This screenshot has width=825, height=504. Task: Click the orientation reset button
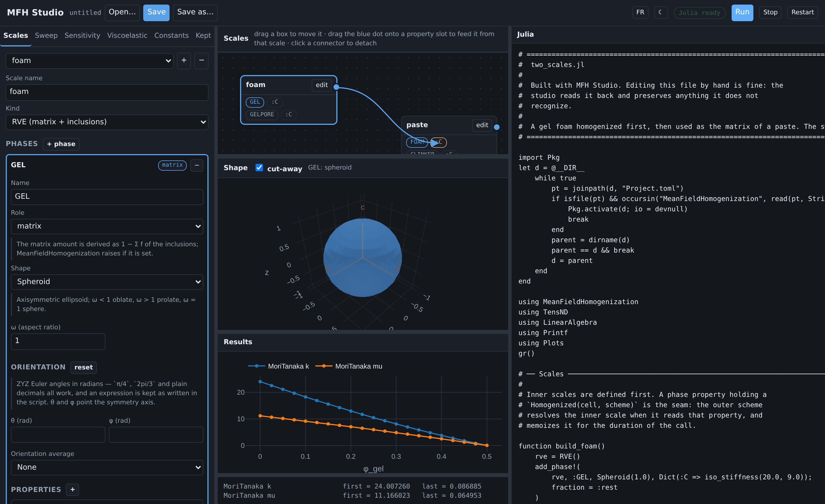[x=83, y=367]
